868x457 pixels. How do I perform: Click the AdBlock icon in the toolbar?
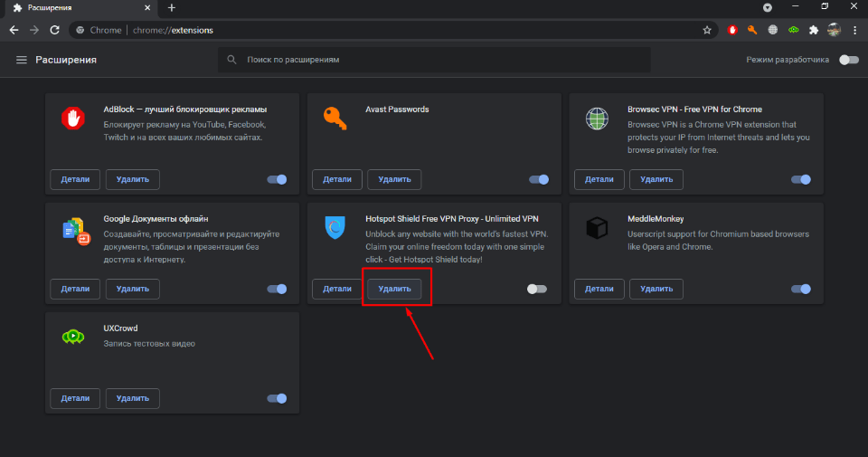pyautogui.click(x=732, y=30)
